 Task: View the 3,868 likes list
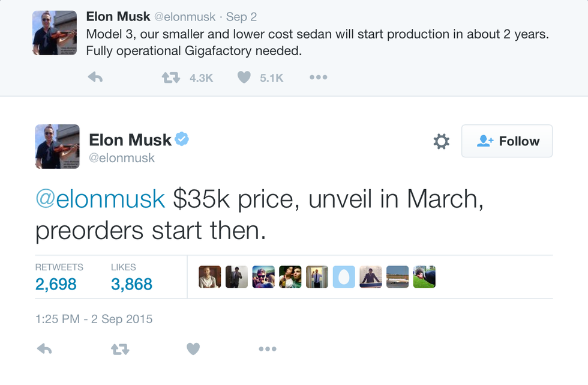131,283
